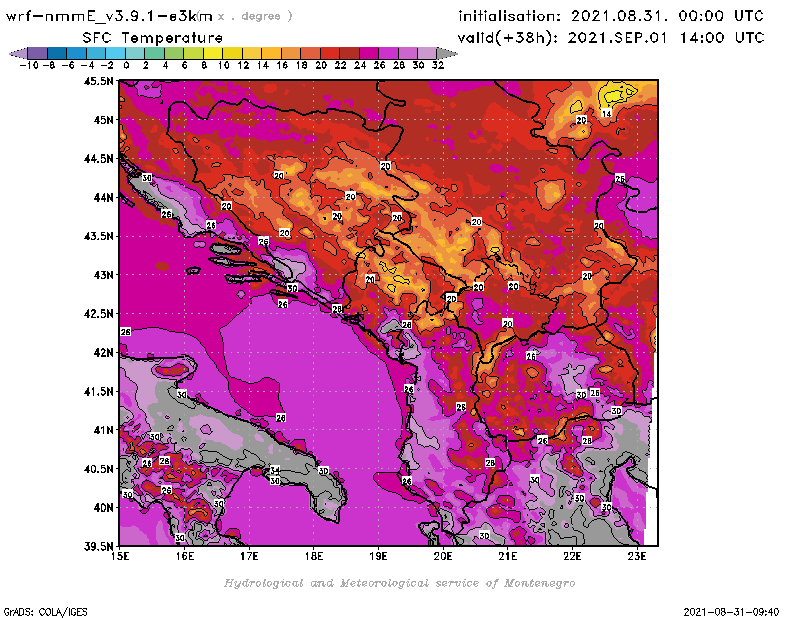Click the '16E' longitude label
The image size is (800, 618).
tap(185, 556)
